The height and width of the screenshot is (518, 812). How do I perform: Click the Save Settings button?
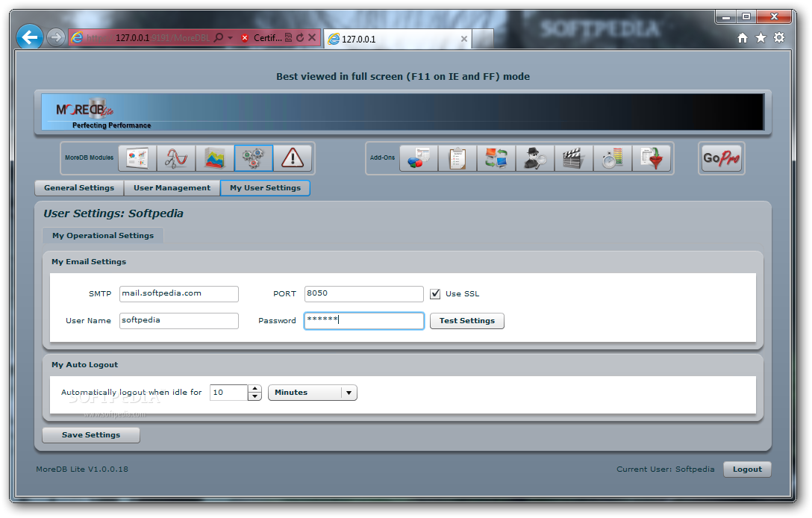tap(91, 435)
